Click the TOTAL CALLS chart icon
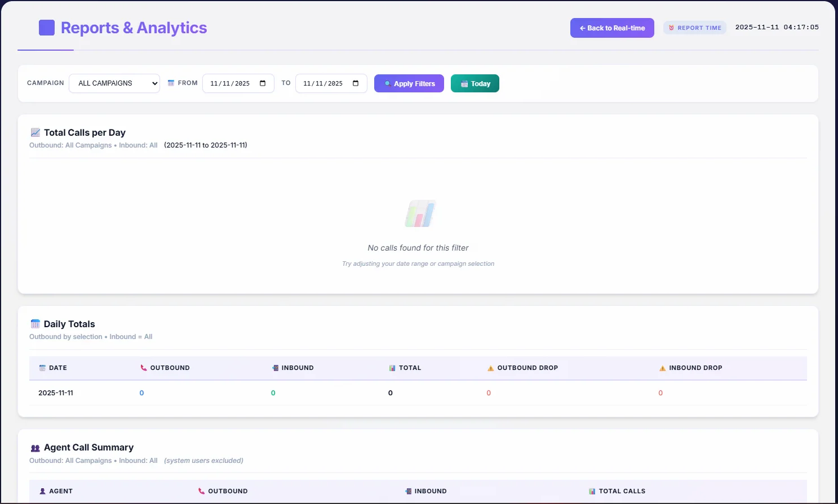Viewport: 838px width, 504px height. point(592,491)
